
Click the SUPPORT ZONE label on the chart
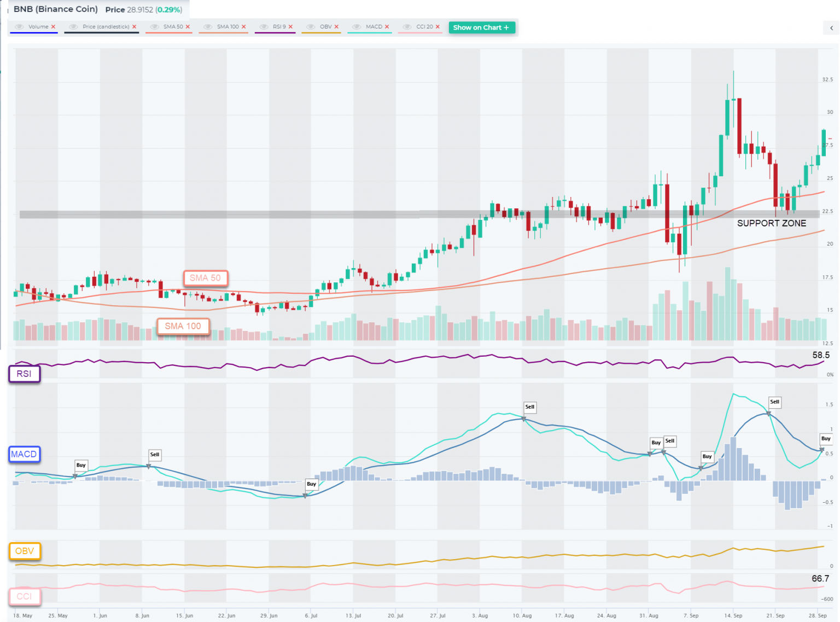pos(772,223)
